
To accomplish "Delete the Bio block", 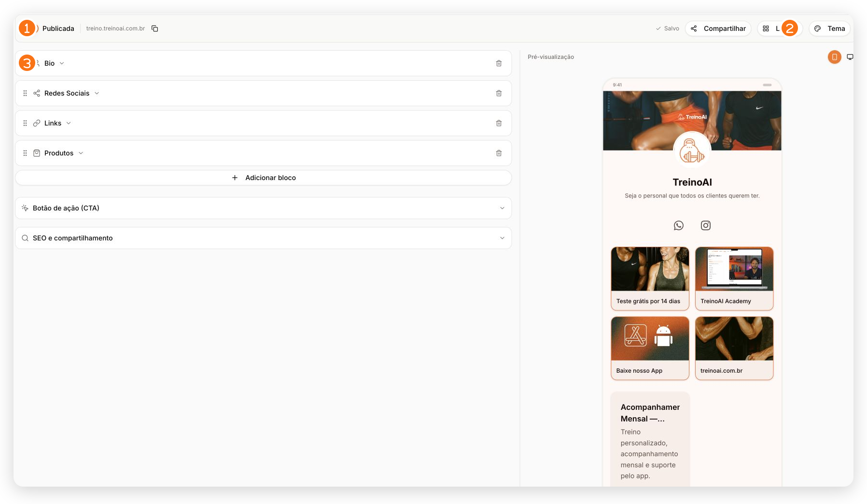I will coord(499,63).
